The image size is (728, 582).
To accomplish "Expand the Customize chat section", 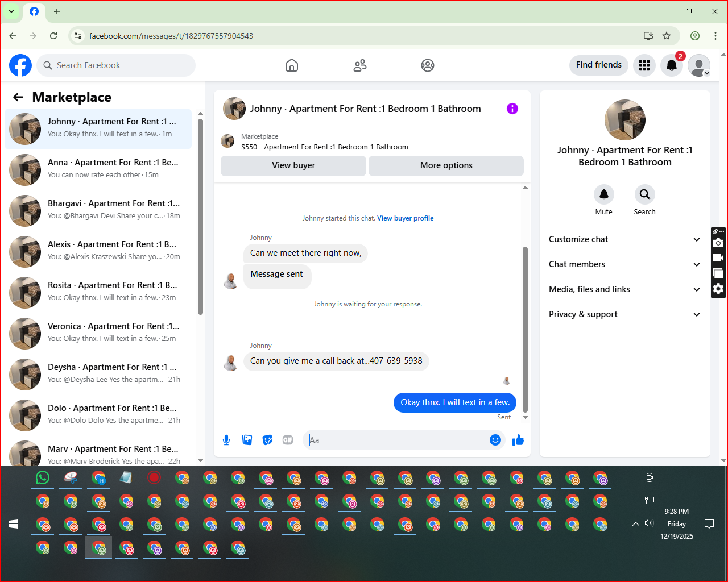I will 624,239.
